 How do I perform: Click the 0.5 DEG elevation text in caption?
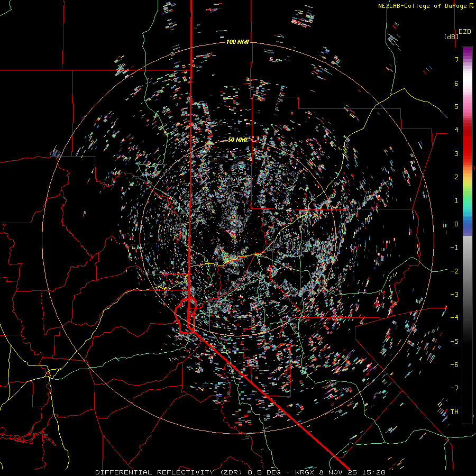pyautogui.click(x=265, y=472)
